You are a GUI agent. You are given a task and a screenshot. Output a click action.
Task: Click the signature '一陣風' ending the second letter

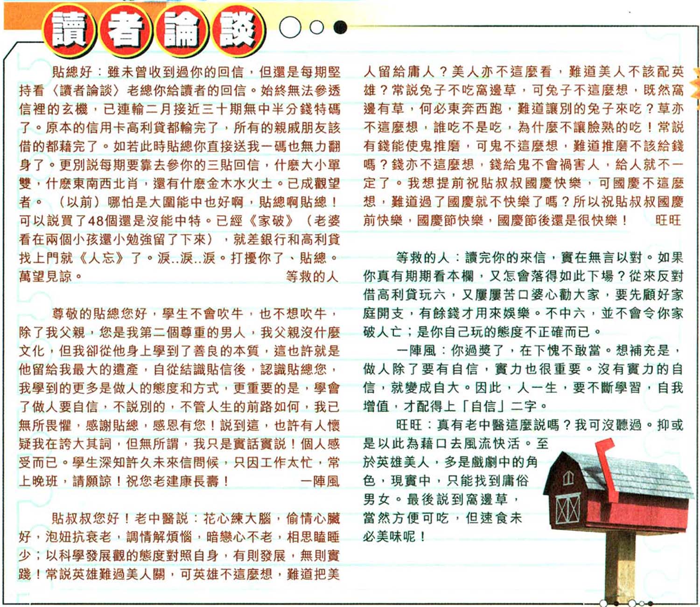pos(320,481)
